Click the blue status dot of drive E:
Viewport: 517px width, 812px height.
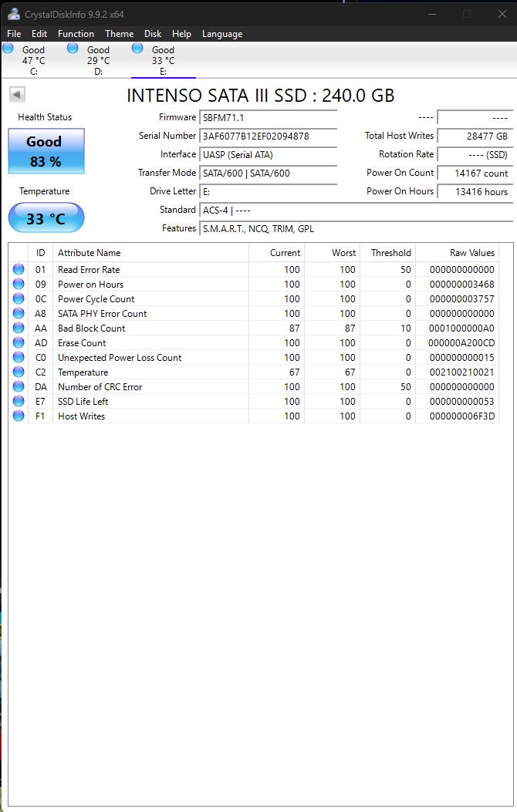pyautogui.click(x=137, y=49)
